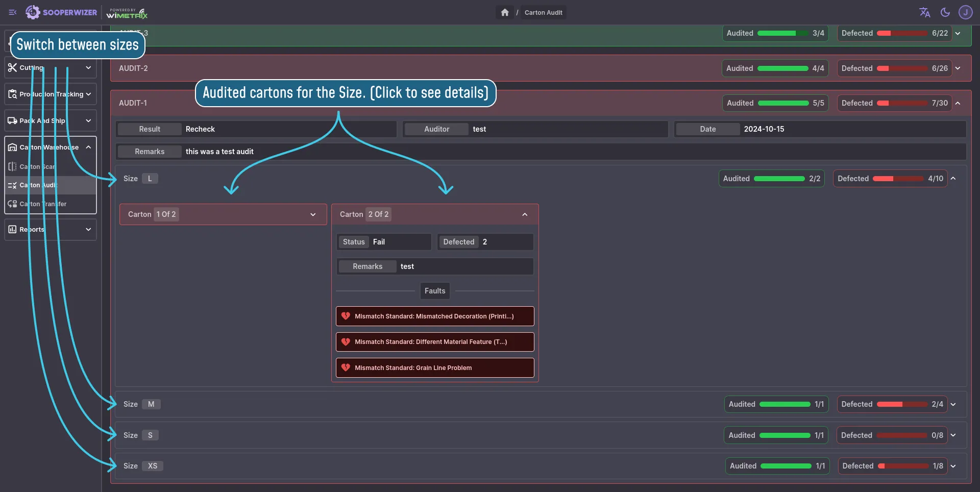
Task: Collapse the AUDIT-1 section chevron
Action: (958, 103)
